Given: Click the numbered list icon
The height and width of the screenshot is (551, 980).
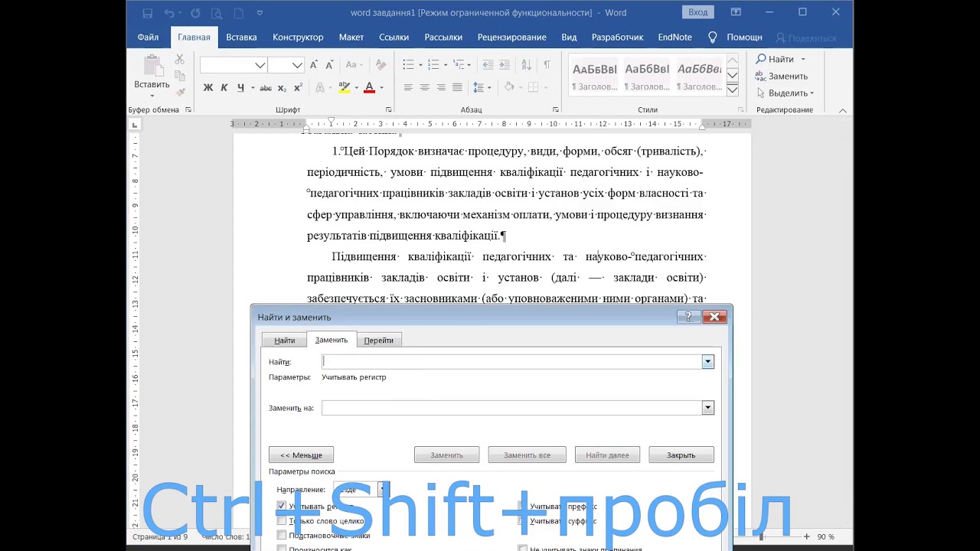Looking at the screenshot, I should point(433,65).
